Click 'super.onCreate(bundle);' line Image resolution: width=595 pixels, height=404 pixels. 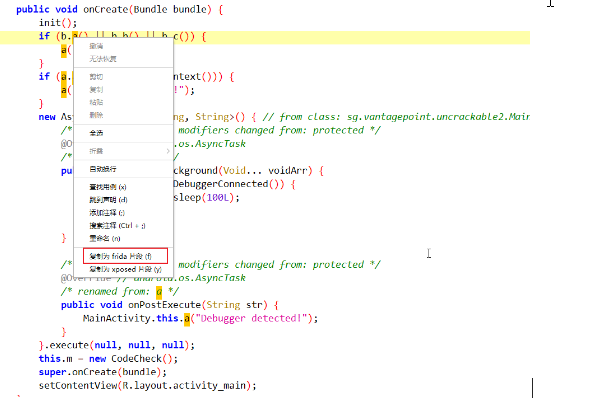102,372
